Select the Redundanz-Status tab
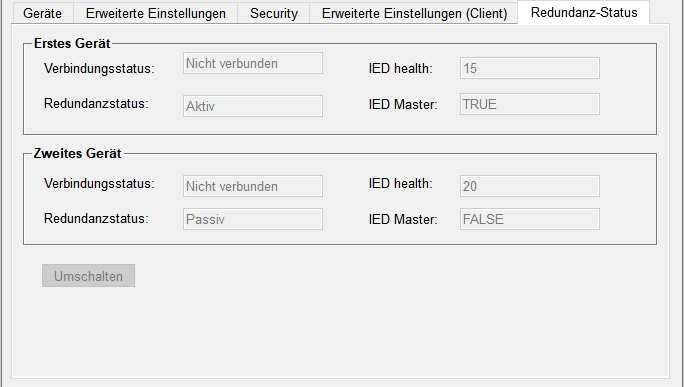 coord(584,12)
